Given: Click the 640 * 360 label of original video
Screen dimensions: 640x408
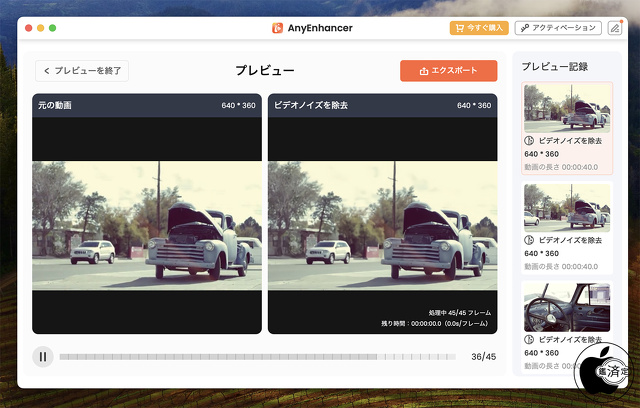Looking at the screenshot, I should coord(238,105).
